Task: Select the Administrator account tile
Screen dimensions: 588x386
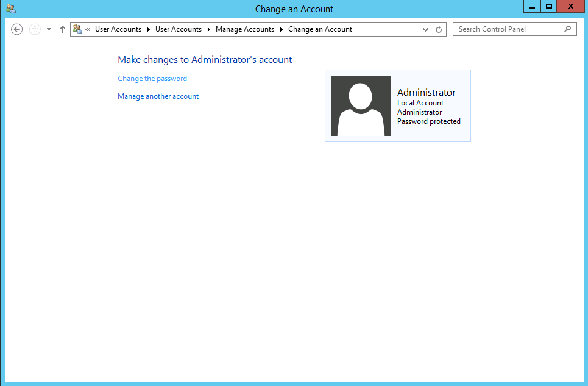Action: tap(398, 106)
